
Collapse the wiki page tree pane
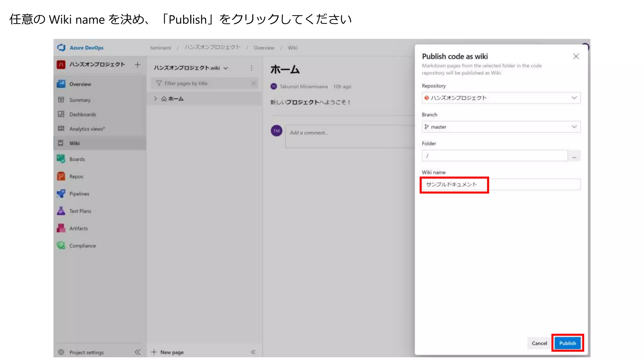(253, 352)
